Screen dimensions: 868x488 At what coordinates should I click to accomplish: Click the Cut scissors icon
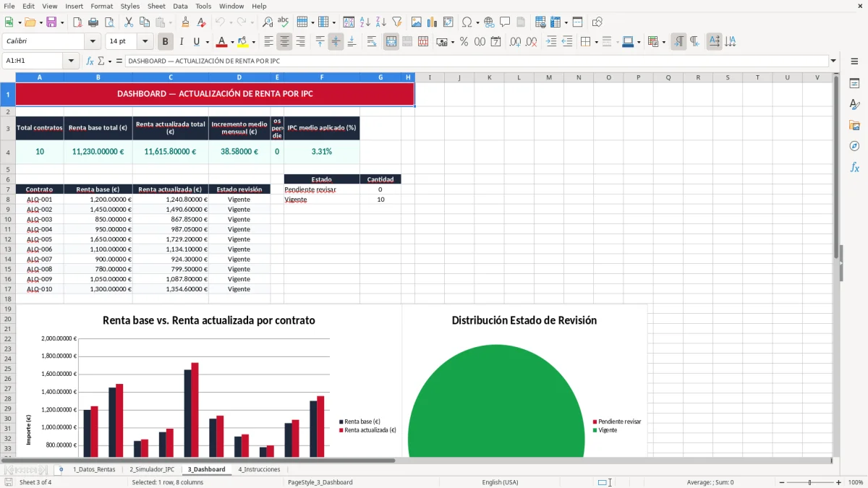pos(128,22)
